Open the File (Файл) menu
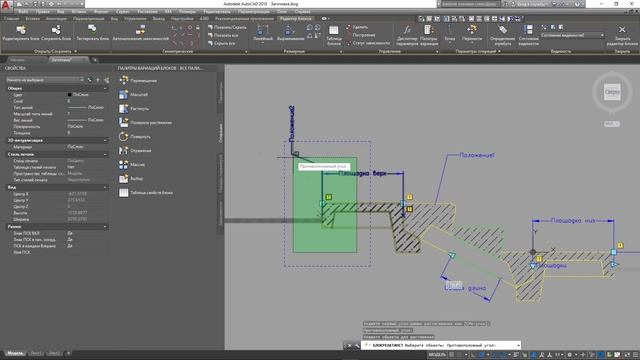The width and height of the screenshot is (640, 360). pos(23,12)
